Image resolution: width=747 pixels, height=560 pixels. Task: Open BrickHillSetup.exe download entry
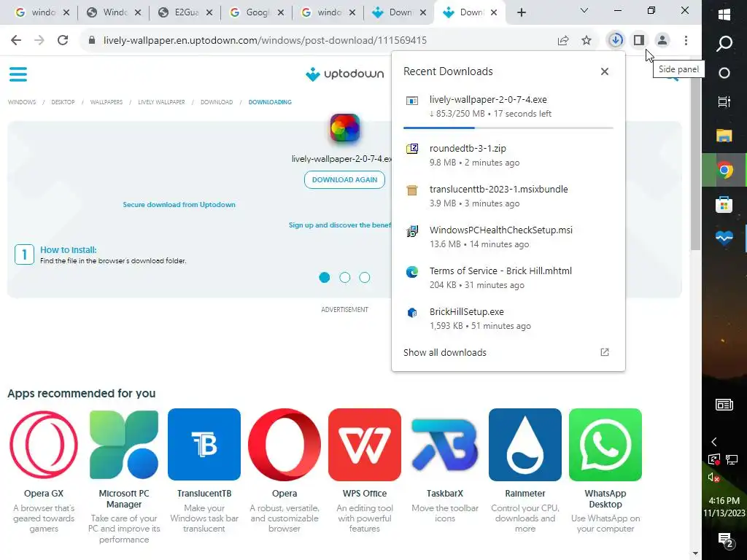(x=508, y=319)
